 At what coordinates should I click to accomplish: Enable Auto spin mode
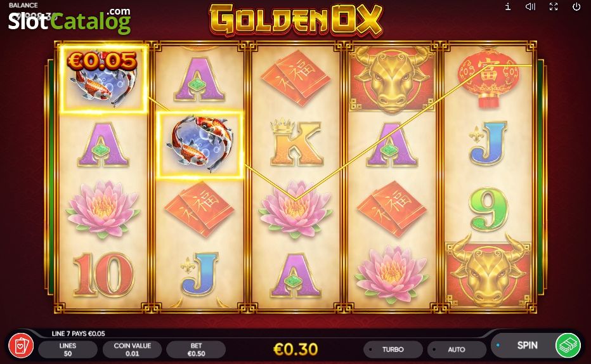tap(457, 349)
